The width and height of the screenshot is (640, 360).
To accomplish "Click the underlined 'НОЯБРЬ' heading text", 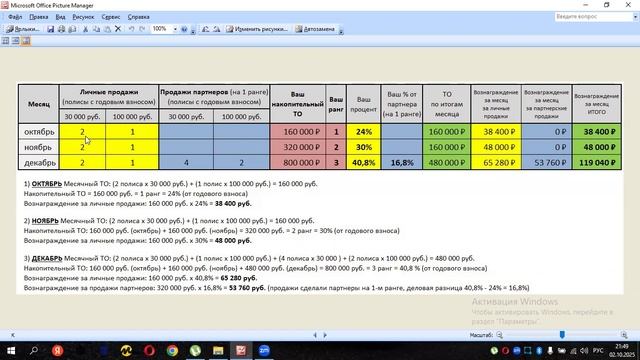I will [45, 221].
